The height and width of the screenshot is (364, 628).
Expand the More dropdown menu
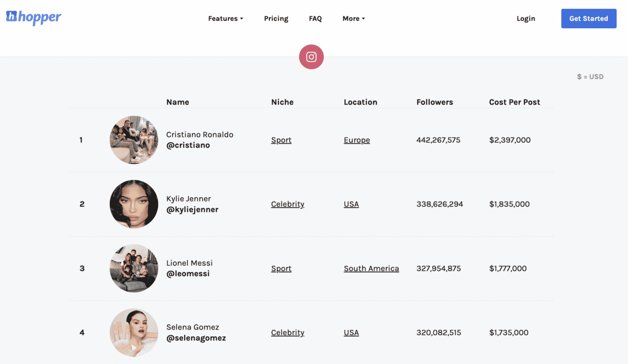pyautogui.click(x=354, y=18)
